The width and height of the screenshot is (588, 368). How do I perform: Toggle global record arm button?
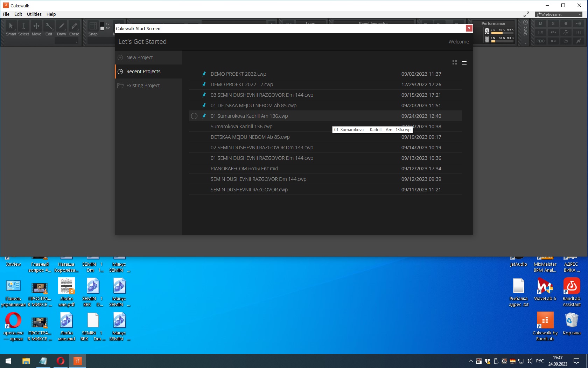tap(566, 23)
